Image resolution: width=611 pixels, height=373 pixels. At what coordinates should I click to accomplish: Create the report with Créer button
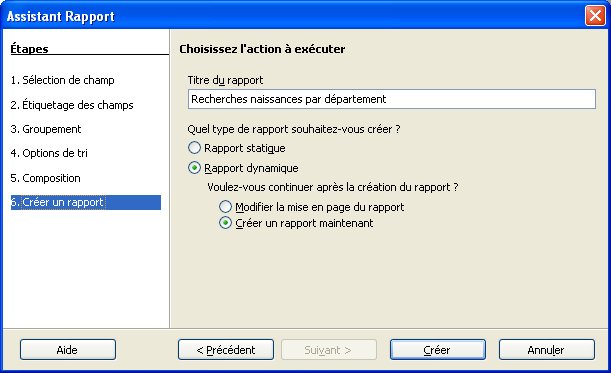[438, 350]
